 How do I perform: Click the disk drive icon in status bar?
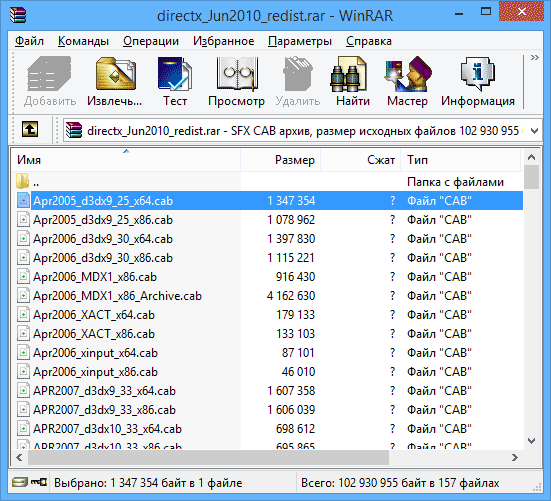[x=20, y=482]
